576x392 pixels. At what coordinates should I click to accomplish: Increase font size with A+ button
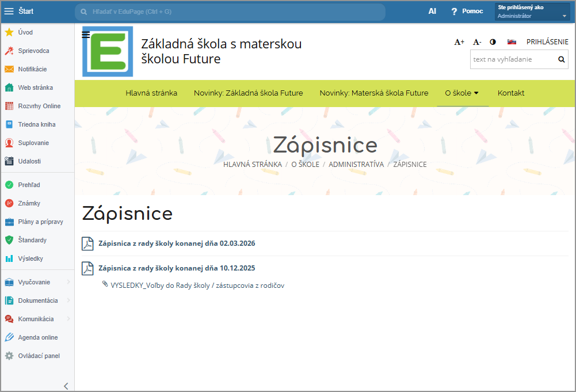click(459, 42)
